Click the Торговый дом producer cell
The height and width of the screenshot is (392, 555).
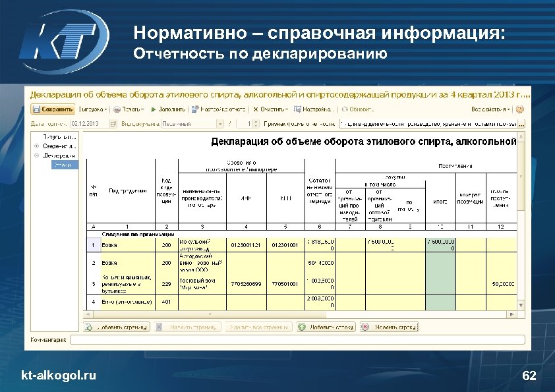pos(202,284)
